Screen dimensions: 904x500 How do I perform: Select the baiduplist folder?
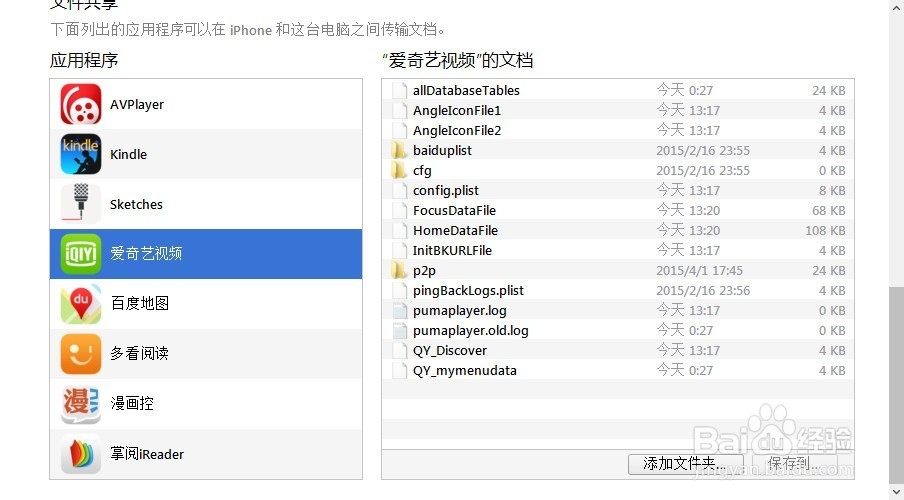click(x=617, y=151)
